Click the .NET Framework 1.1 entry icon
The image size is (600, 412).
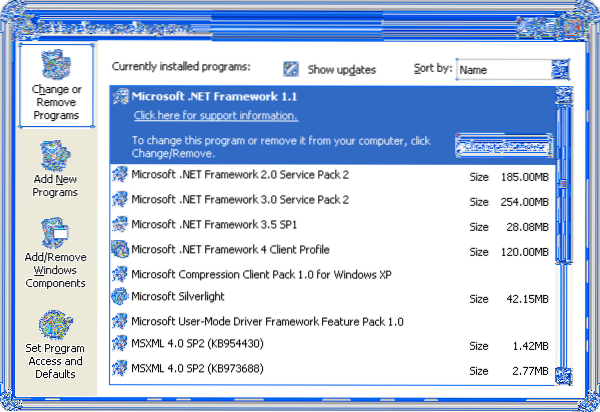click(121, 97)
